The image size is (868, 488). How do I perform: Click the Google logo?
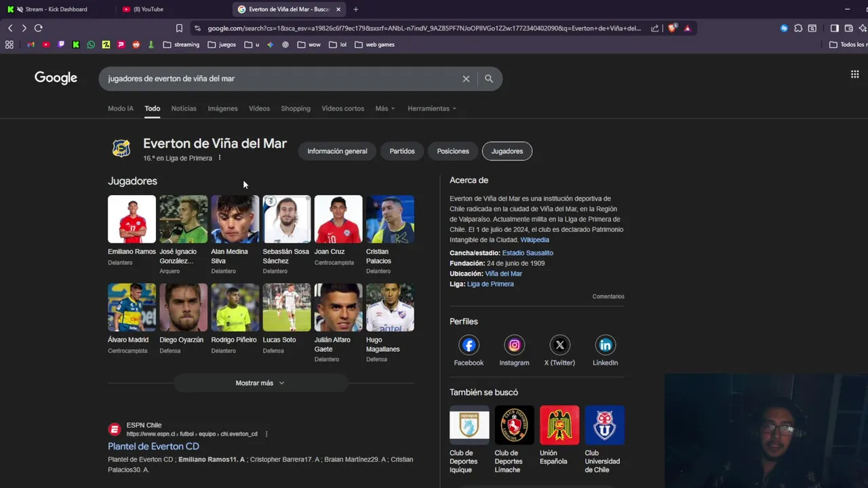pos(56,78)
